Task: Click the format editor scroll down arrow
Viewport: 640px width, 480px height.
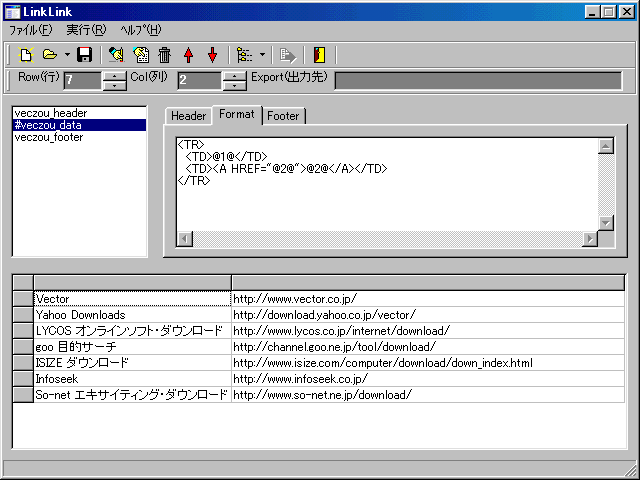Action: click(606, 223)
